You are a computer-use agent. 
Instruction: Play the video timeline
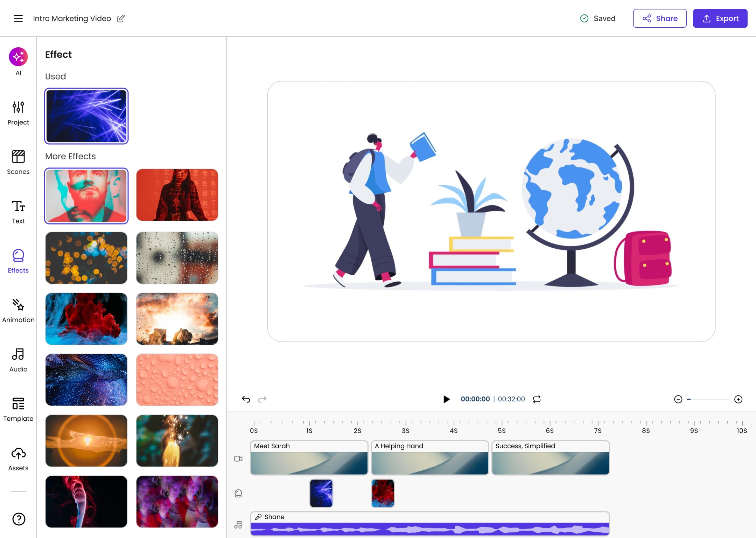(446, 399)
